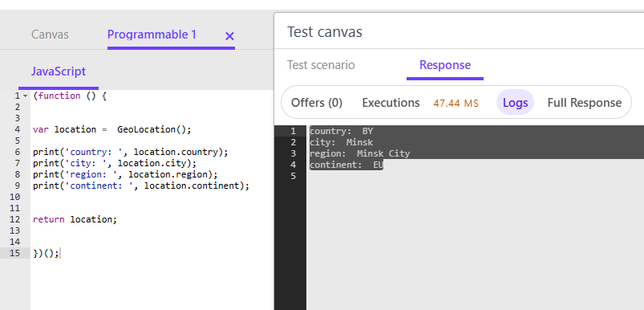Screen dimensions: 644x310
Task: Click the print region code line
Action: [x=125, y=174]
